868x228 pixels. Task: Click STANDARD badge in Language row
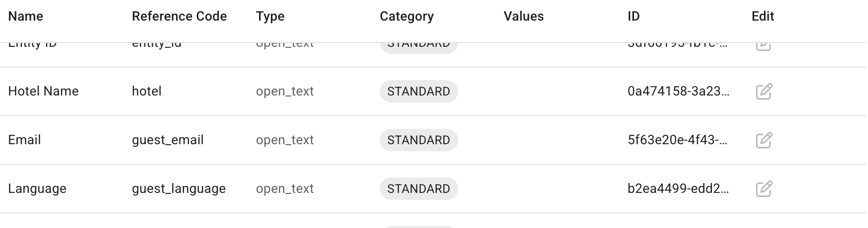[419, 189]
